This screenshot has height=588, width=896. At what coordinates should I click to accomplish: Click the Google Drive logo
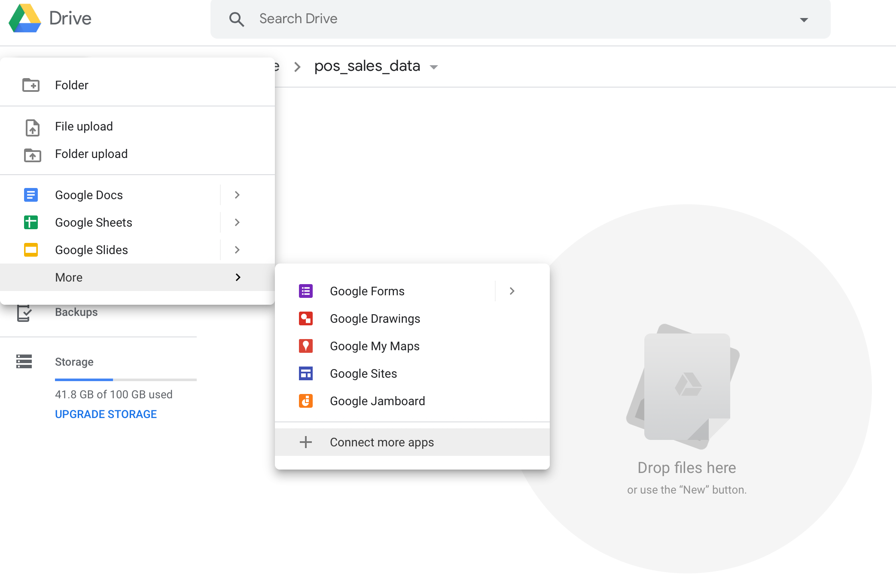(25, 18)
